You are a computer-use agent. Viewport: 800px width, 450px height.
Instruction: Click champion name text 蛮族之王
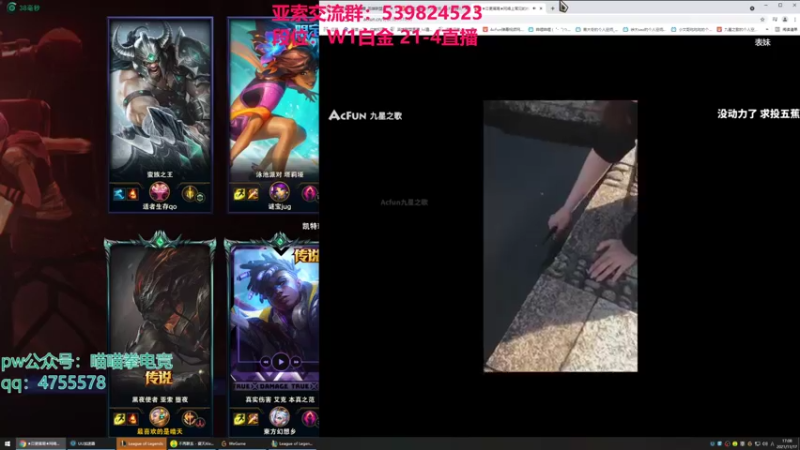tap(160, 174)
